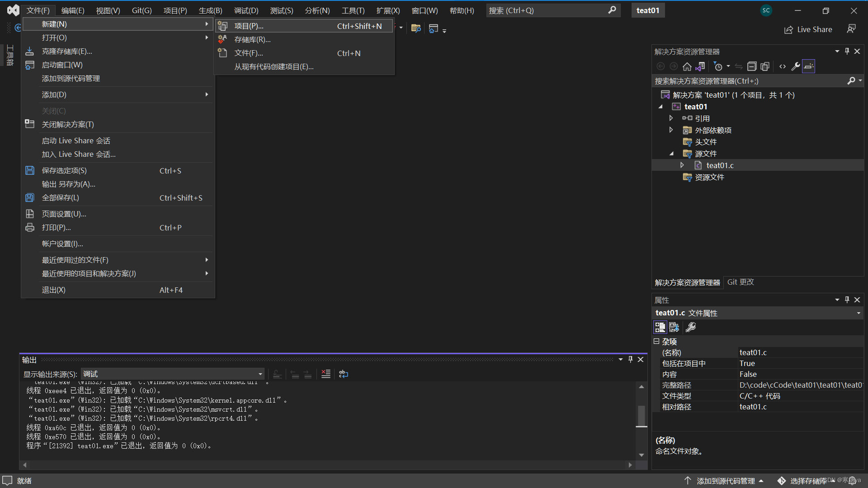
Task: Click Select Repository in status bar
Action: tap(806, 481)
